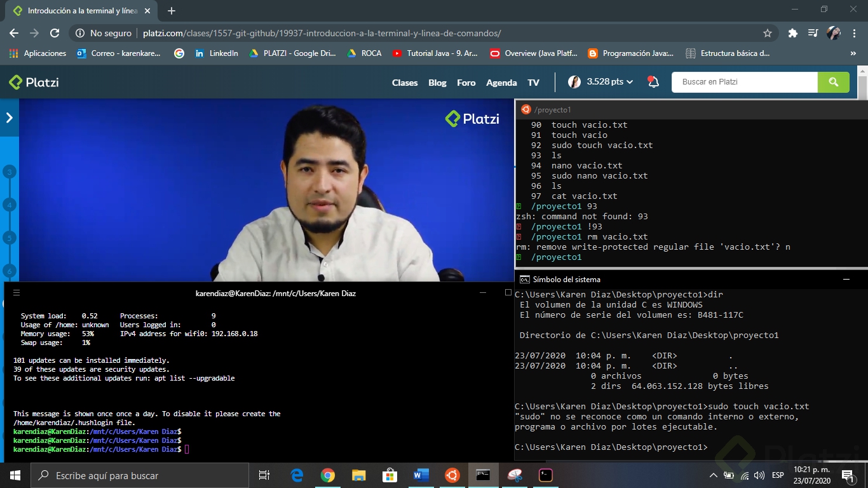Image resolution: width=868 pixels, height=488 pixels.
Task: Bookmark this page with the star icon
Action: coord(768,33)
